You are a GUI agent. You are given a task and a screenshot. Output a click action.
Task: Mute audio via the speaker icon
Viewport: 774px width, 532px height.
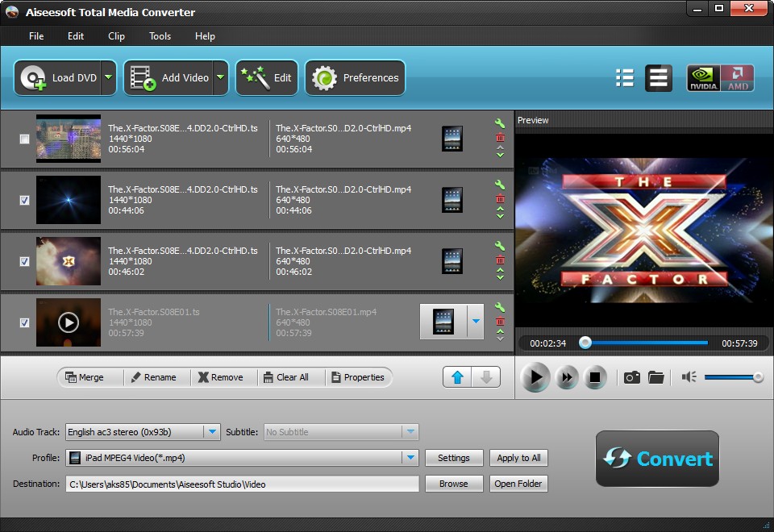[x=690, y=376]
